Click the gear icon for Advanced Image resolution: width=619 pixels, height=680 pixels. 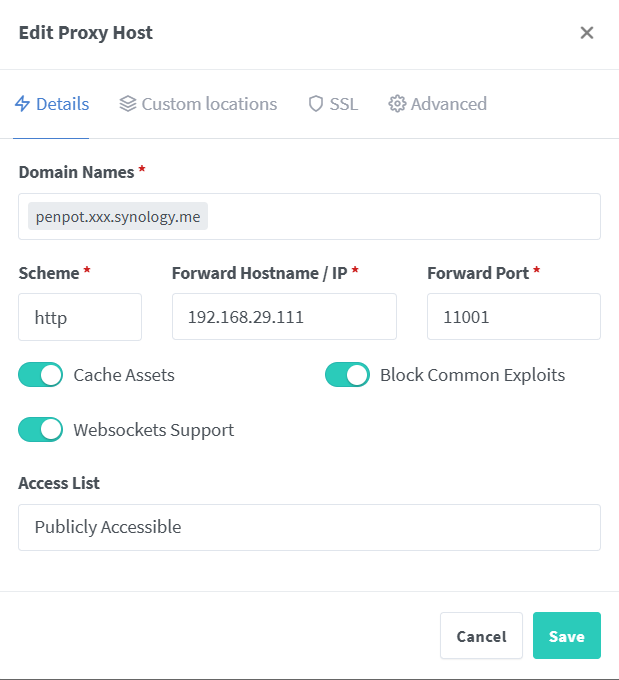pos(397,104)
